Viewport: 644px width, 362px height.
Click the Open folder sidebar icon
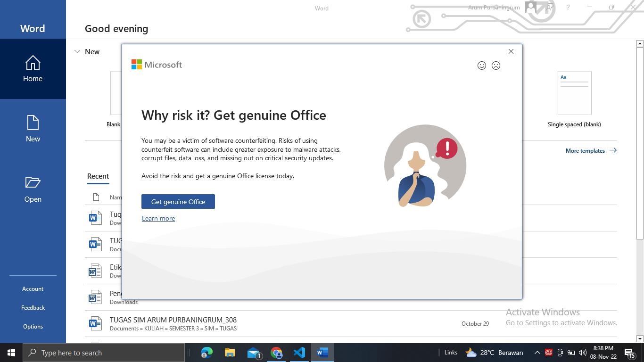tap(33, 189)
